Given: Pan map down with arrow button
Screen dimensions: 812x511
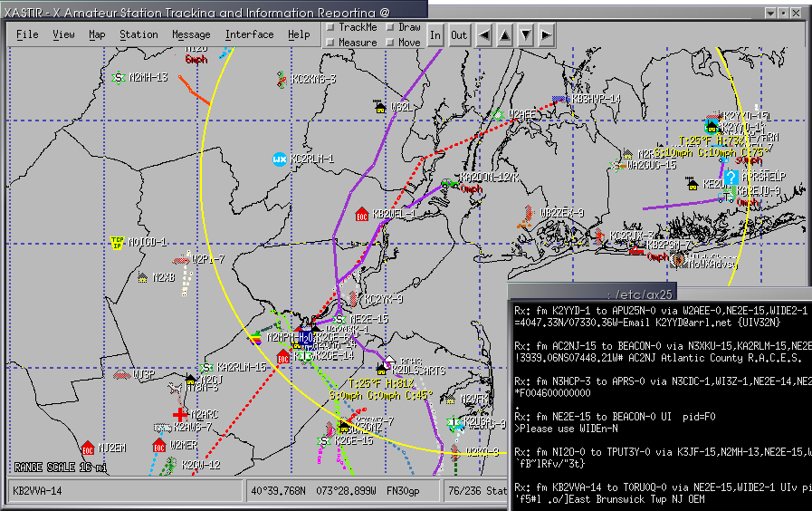Looking at the screenshot, I should click(526, 35).
